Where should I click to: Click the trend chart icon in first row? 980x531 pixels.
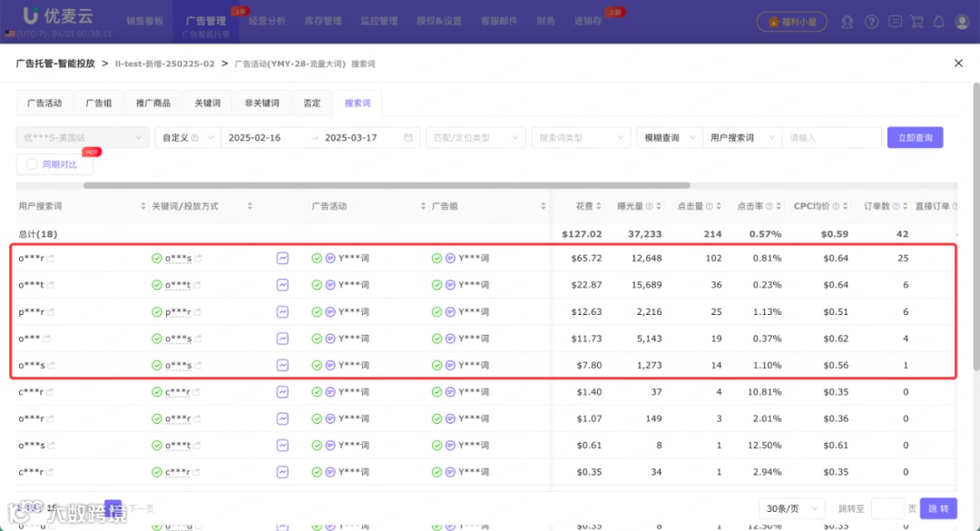tap(283, 258)
